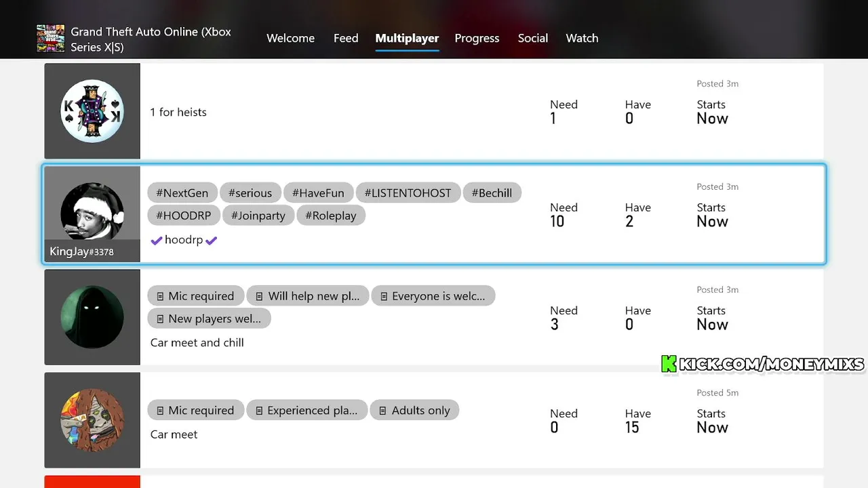Image resolution: width=868 pixels, height=488 pixels.
Task: Select the #NextGen tag
Action: [182, 192]
